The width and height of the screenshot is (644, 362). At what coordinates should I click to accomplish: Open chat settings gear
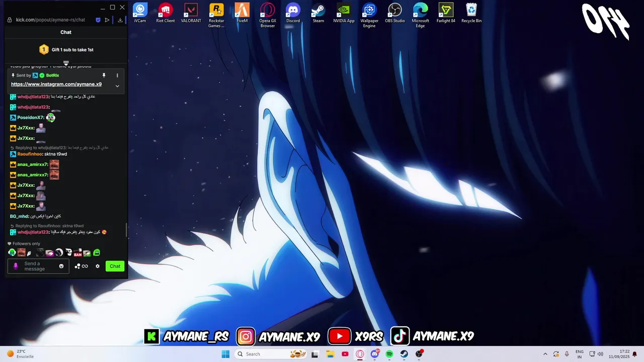[98, 266]
